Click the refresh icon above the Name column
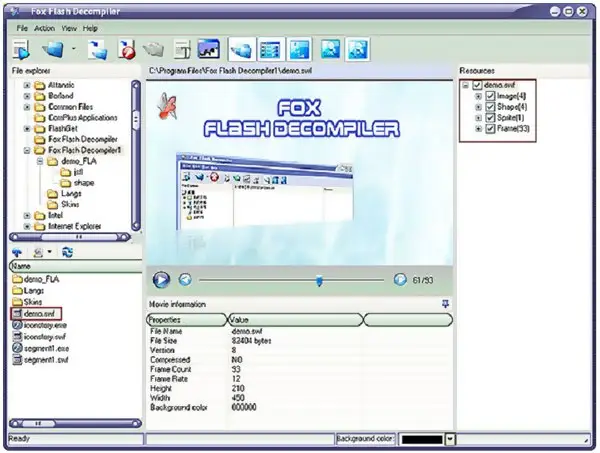The image size is (600, 453). pos(67,252)
